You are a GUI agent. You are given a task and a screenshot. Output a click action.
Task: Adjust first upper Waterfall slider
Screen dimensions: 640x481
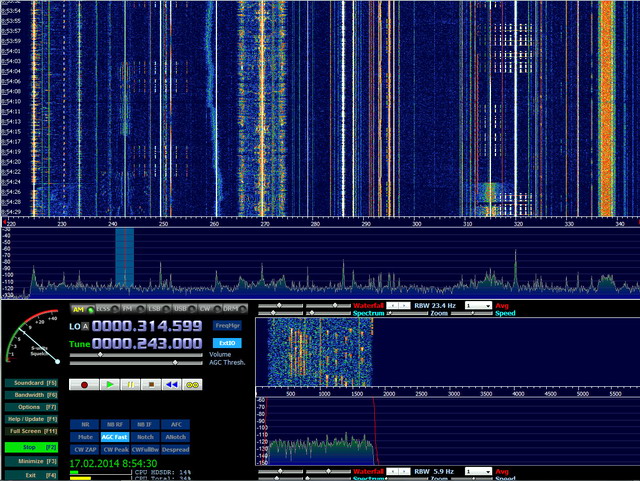click(280, 305)
